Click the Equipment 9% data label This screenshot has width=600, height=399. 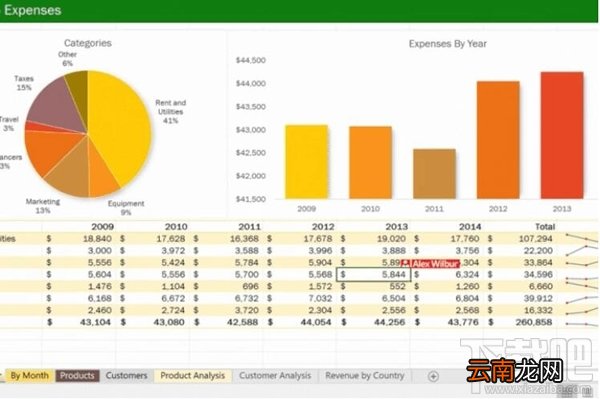(x=126, y=208)
